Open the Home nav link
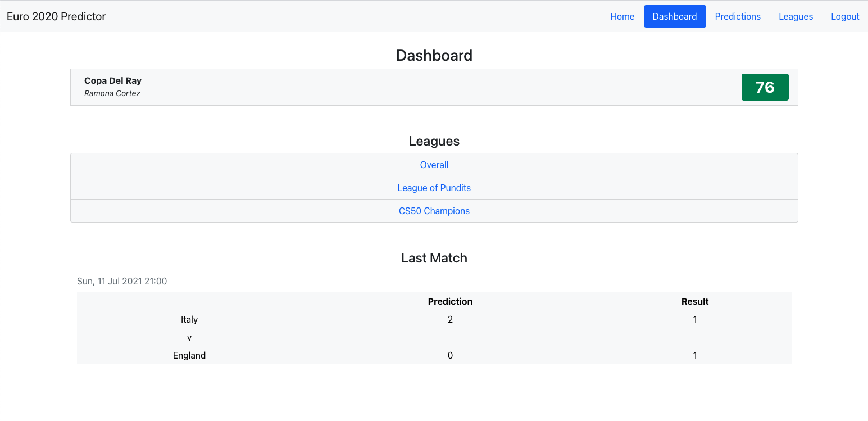This screenshot has width=868, height=421. click(x=622, y=16)
